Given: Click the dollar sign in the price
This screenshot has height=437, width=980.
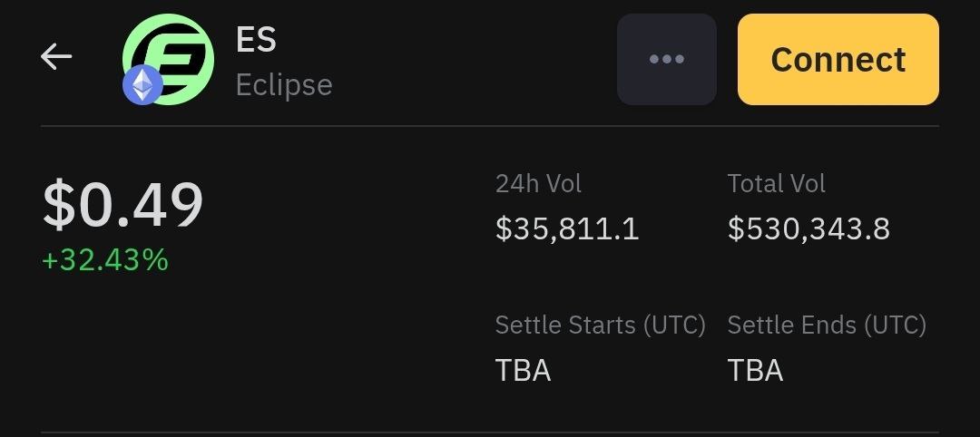Looking at the screenshot, I should (x=58, y=205).
